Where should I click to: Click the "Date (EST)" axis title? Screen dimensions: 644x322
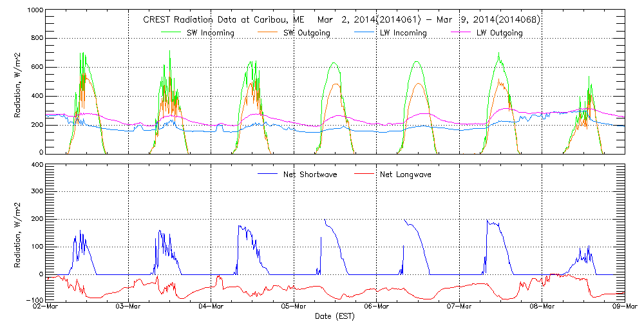[334, 317]
